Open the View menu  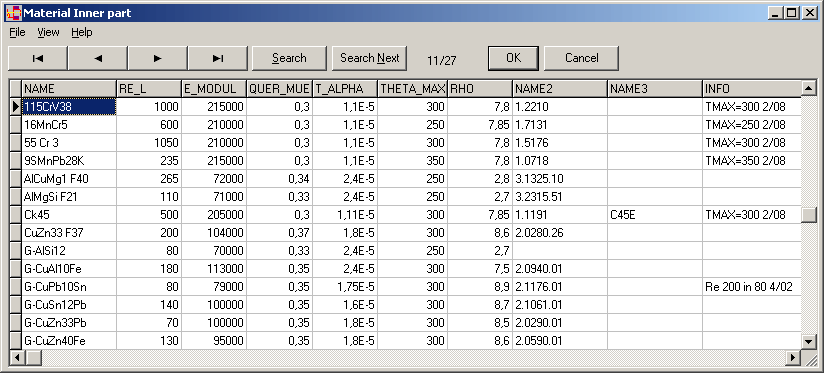(48, 33)
